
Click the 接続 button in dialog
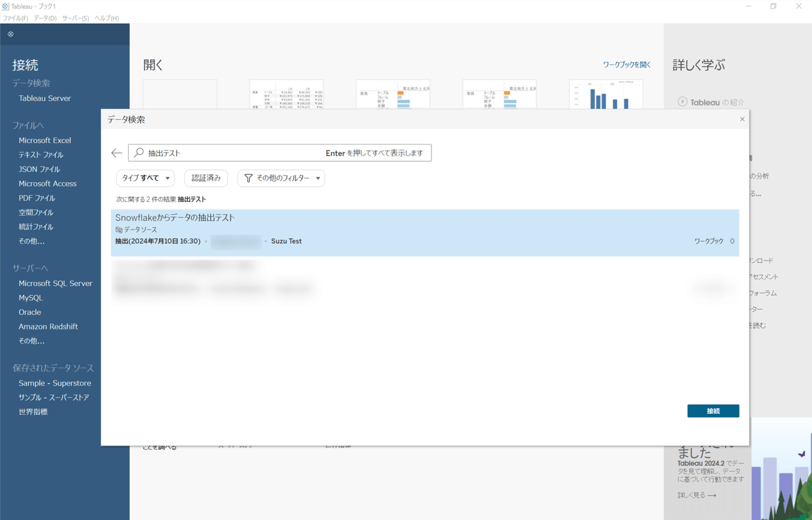point(713,411)
